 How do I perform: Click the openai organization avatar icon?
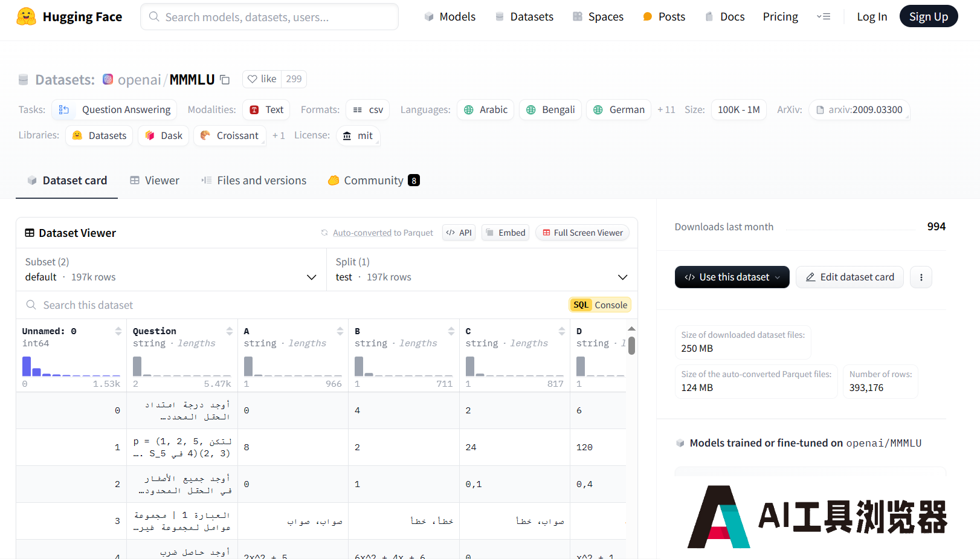[x=108, y=79]
